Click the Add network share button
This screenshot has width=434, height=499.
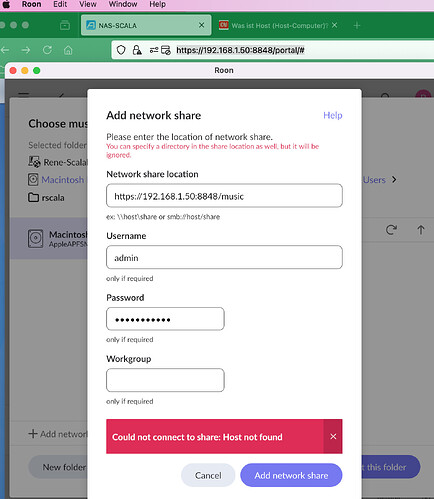(x=291, y=475)
